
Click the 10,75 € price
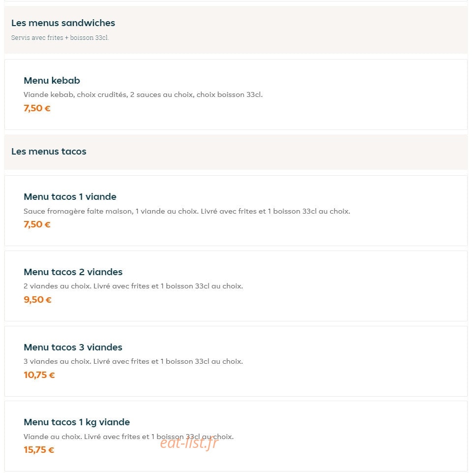coord(39,375)
